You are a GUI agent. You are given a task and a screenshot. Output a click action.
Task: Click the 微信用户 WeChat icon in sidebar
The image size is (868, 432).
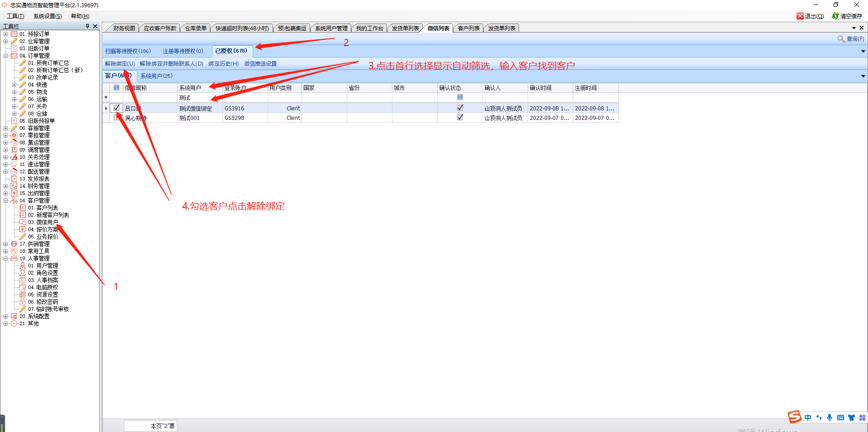pos(23,222)
